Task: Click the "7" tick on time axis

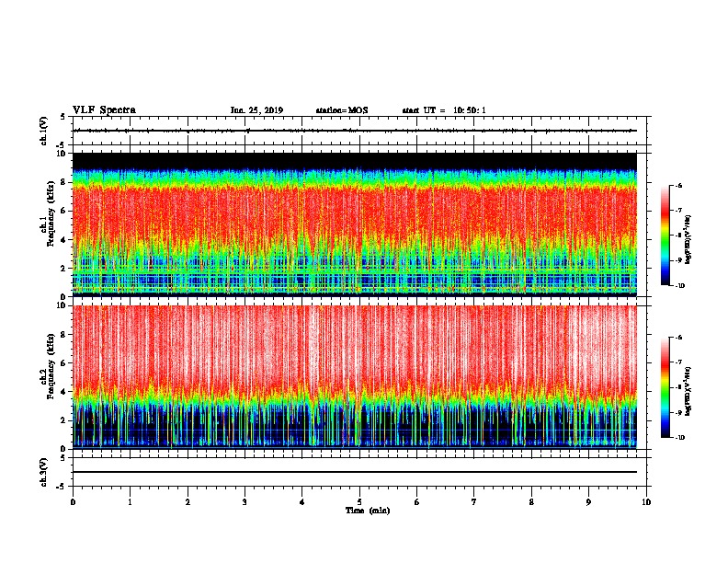Action: point(474,502)
